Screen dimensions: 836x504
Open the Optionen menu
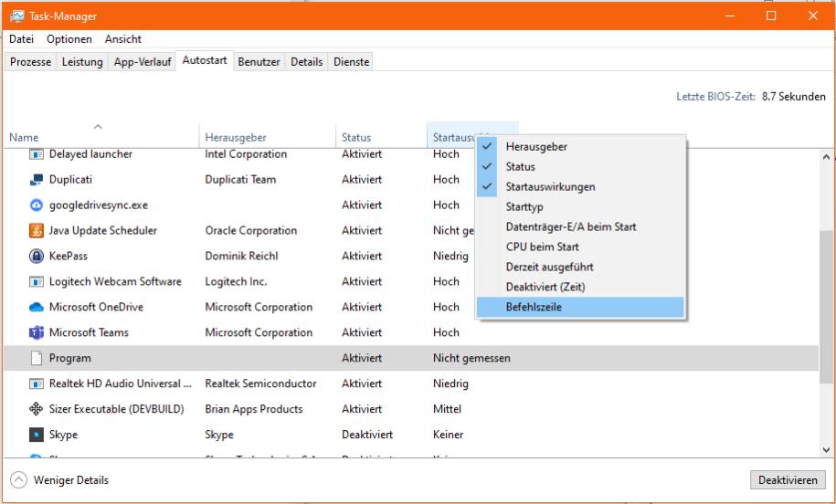[x=69, y=39]
